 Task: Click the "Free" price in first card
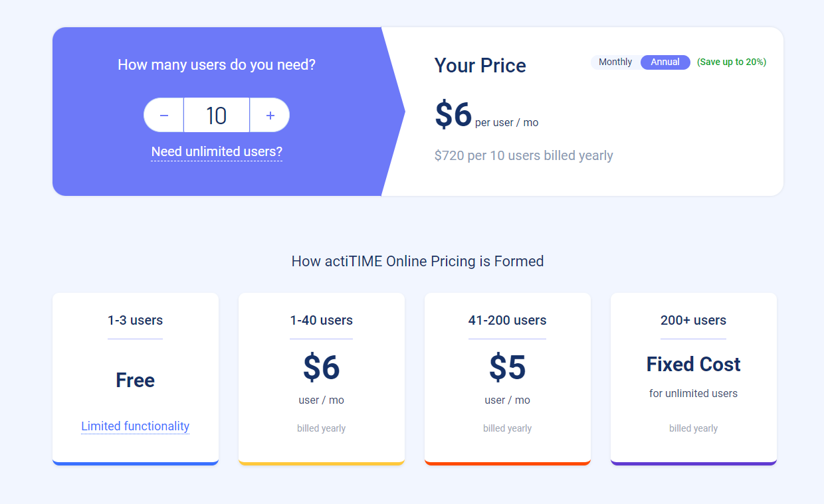pos(136,380)
